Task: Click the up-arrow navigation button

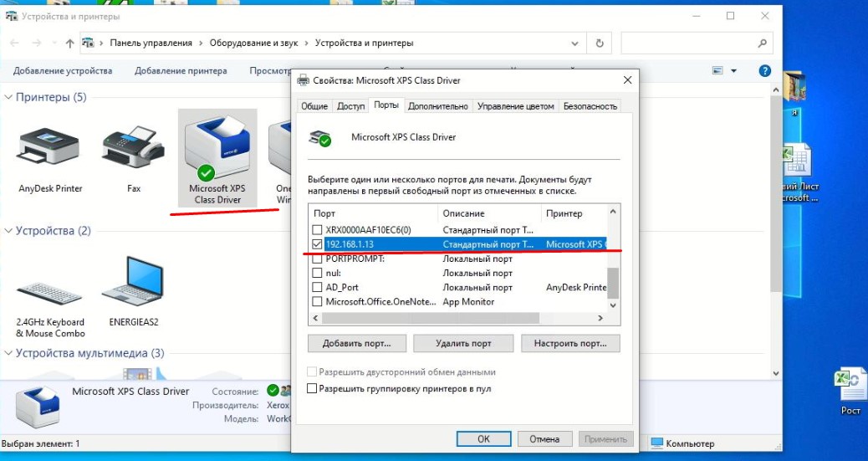Action: [69, 43]
